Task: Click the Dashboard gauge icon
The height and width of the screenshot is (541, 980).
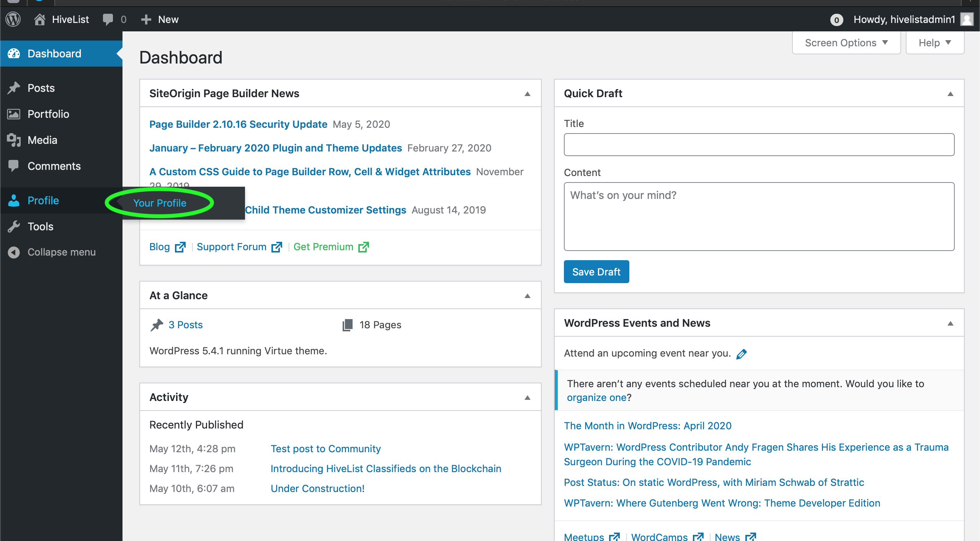Action: click(14, 54)
